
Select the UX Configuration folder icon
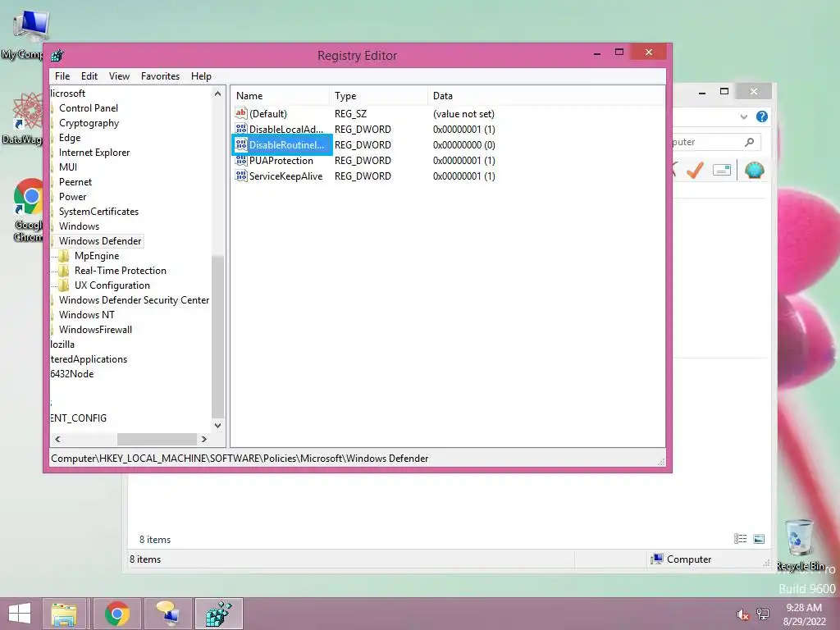tap(64, 285)
